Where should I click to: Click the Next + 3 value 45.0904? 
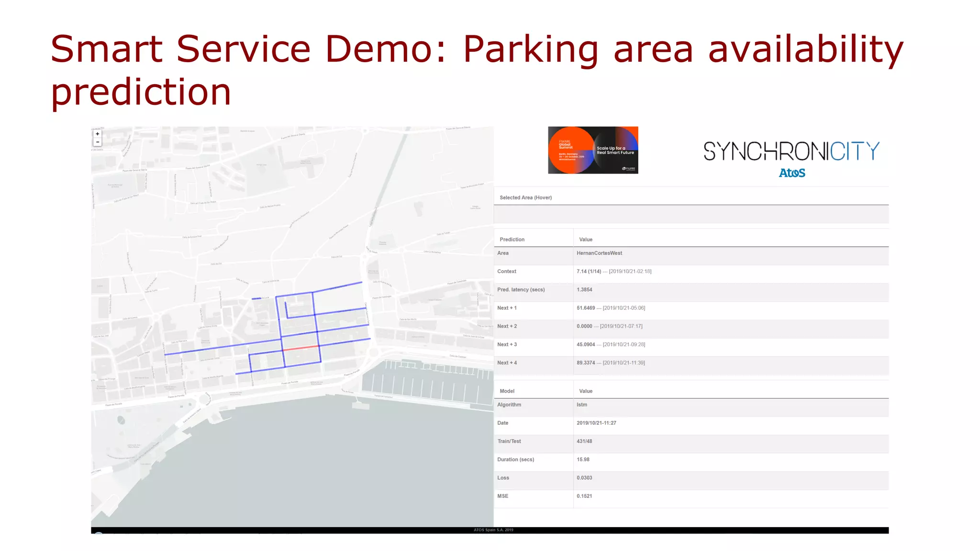click(x=586, y=344)
